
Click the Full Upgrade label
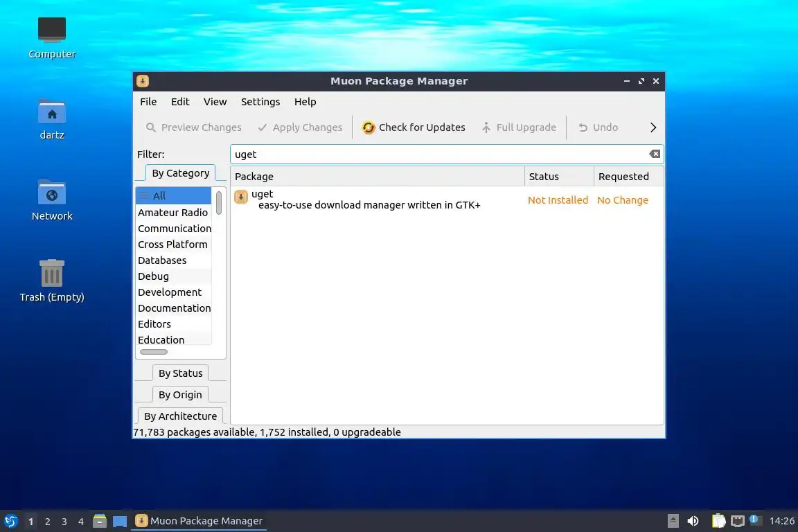tap(526, 127)
